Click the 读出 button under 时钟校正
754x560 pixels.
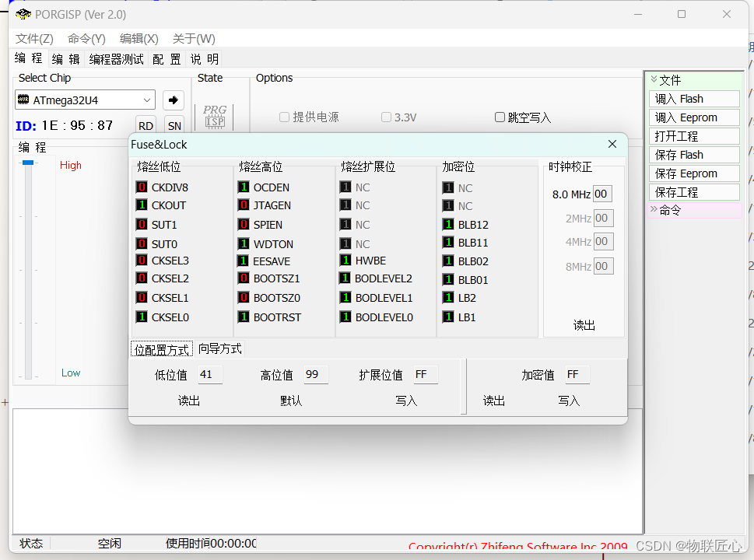click(x=584, y=325)
